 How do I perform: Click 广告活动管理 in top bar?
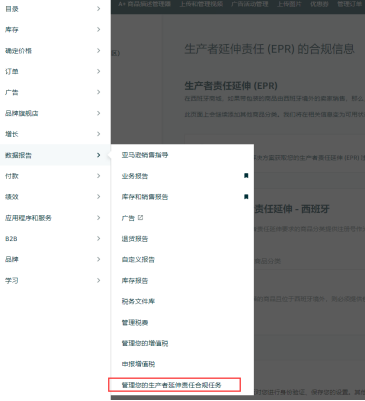click(250, 4)
